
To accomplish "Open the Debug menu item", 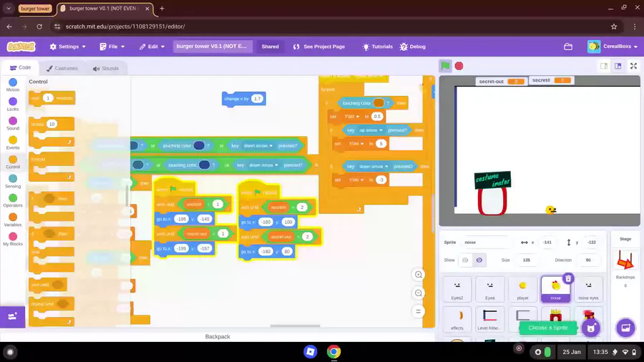I will (x=413, y=47).
